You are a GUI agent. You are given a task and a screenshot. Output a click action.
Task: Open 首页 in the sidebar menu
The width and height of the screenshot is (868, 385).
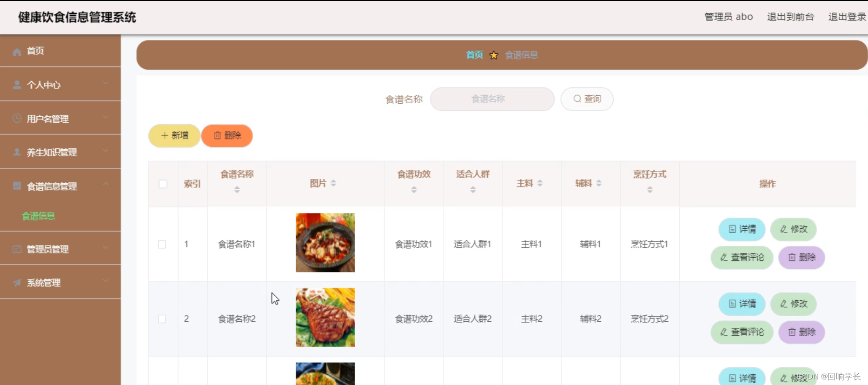tap(60, 51)
